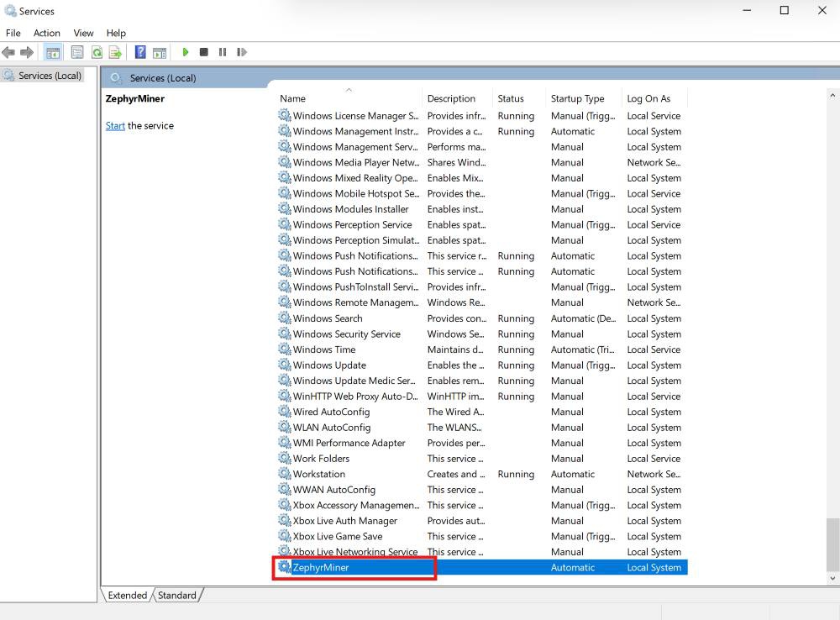Select the Wired AutoConfig service

481,412
